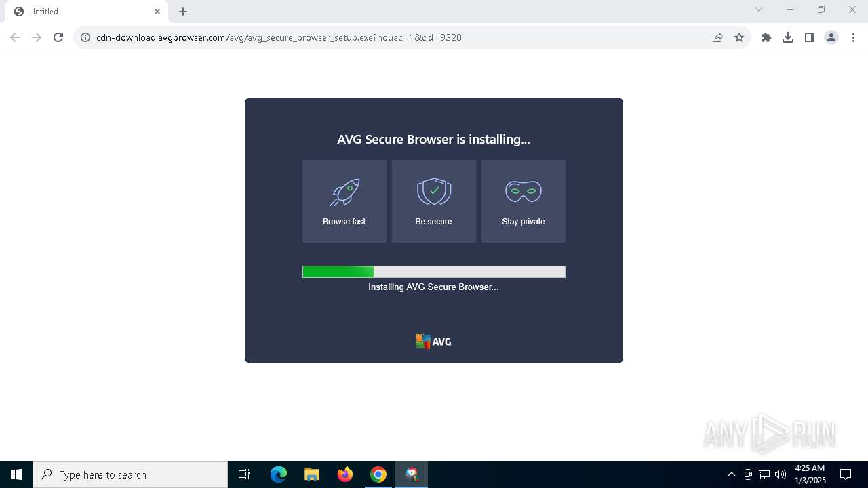Open Task View on the taskbar
The width and height of the screenshot is (868, 488).
tap(244, 474)
